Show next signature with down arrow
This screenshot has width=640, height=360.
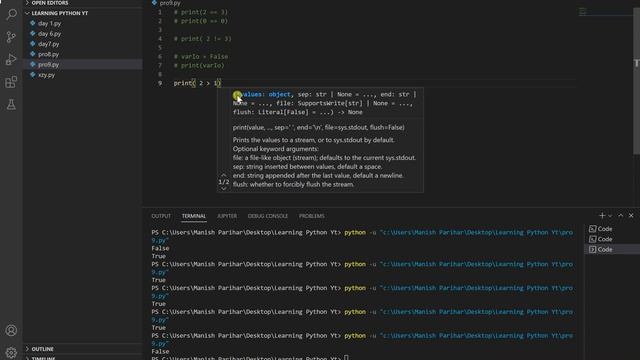[223, 189]
